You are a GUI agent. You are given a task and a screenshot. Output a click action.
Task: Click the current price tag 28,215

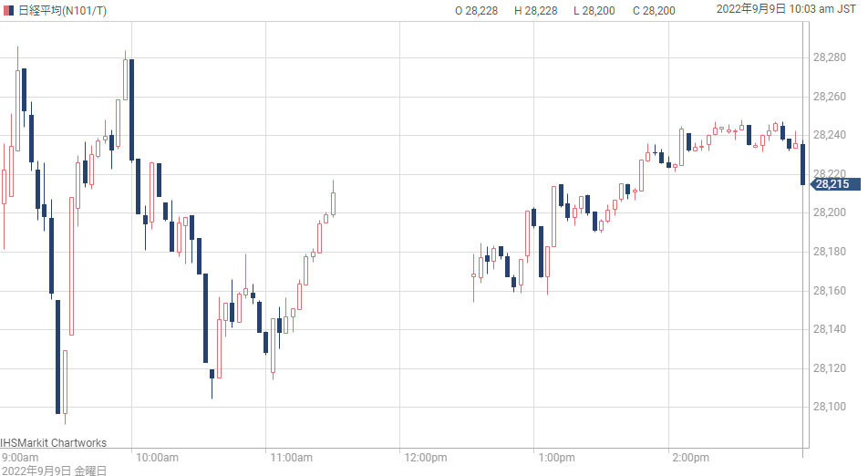832,184
